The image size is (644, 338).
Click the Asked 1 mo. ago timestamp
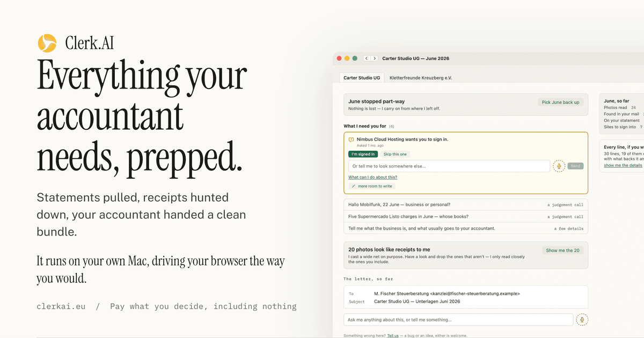click(x=370, y=145)
